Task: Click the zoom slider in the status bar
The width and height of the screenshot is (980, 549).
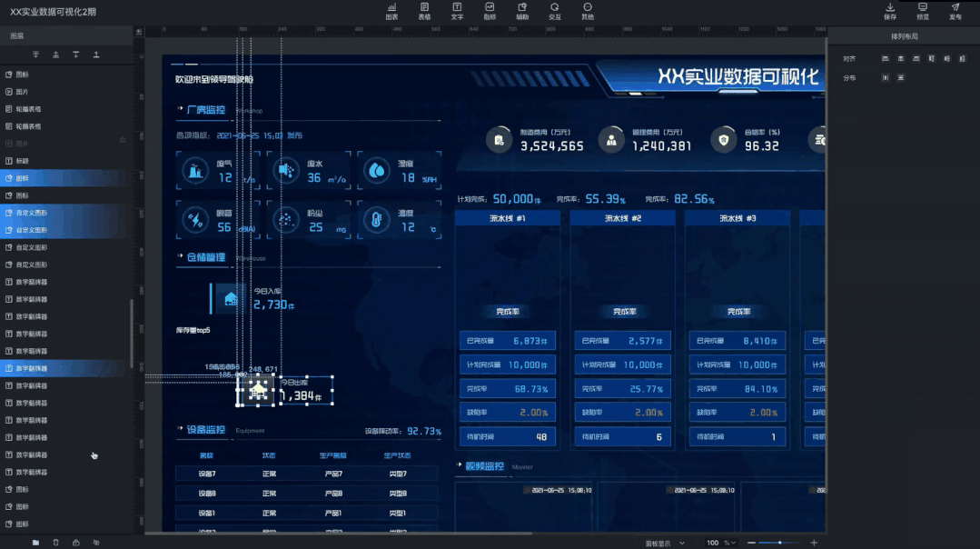Action: tap(779, 543)
